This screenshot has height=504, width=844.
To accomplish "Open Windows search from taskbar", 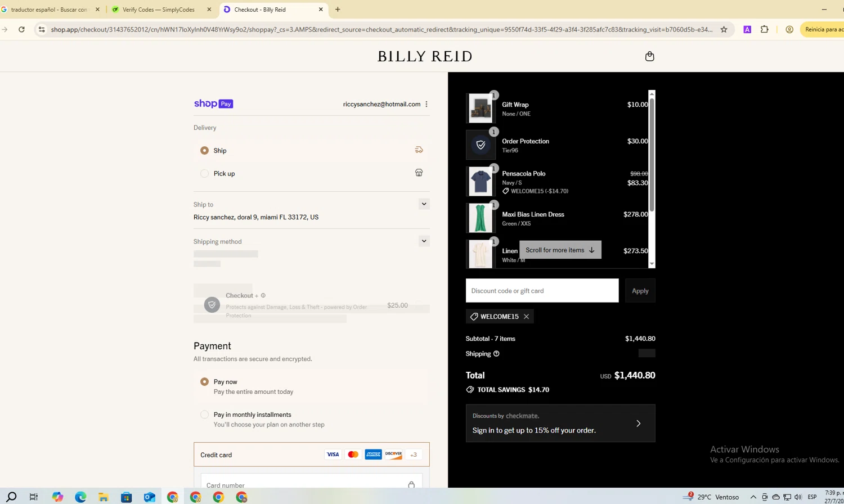I will point(11,497).
